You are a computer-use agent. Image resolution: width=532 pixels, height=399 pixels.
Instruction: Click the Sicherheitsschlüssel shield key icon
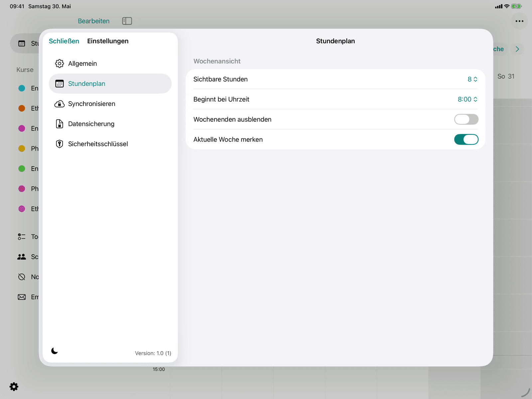[x=60, y=144]
